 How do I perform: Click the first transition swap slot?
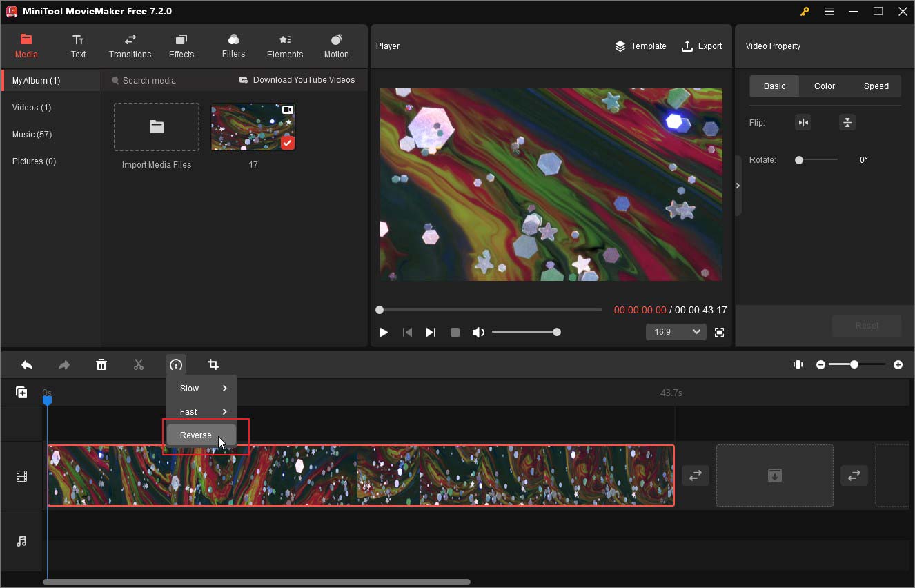695,476
